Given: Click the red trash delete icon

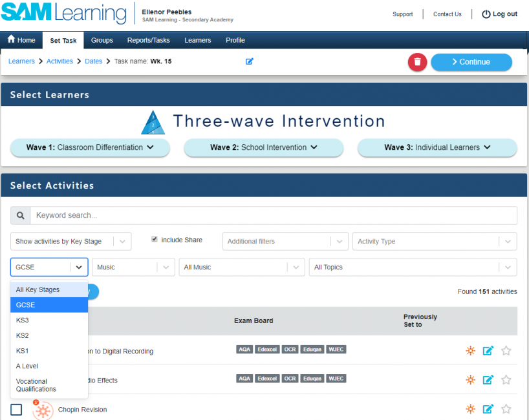Looking at the screenshot, I should click(x=416, y=61).
